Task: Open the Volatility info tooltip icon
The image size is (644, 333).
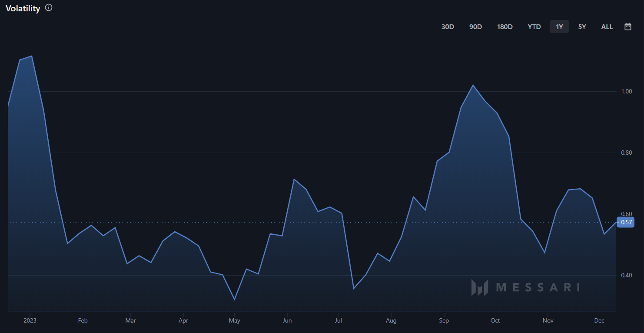Action: (49, 7)
